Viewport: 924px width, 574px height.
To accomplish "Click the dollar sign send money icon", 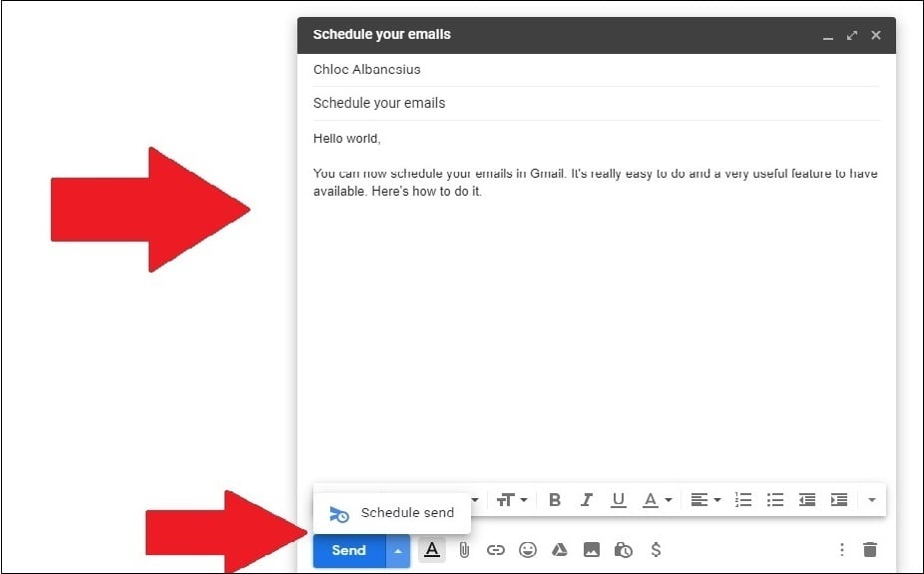I will coord(656,550).
